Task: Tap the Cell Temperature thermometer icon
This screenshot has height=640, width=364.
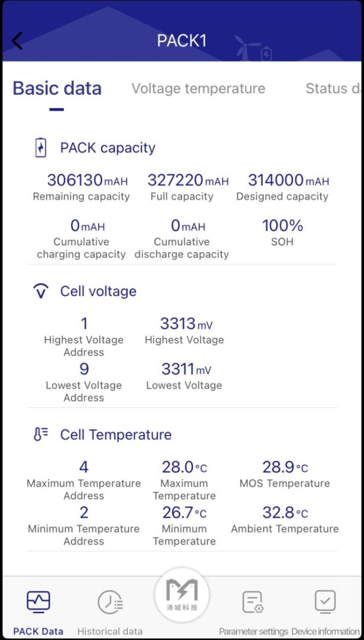Action: 41,435
